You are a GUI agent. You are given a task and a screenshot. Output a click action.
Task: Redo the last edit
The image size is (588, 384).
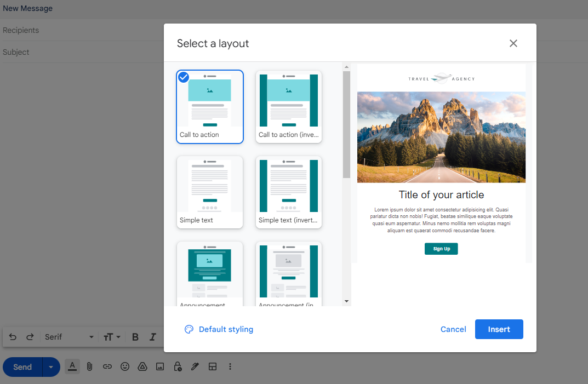click(30, 337)
